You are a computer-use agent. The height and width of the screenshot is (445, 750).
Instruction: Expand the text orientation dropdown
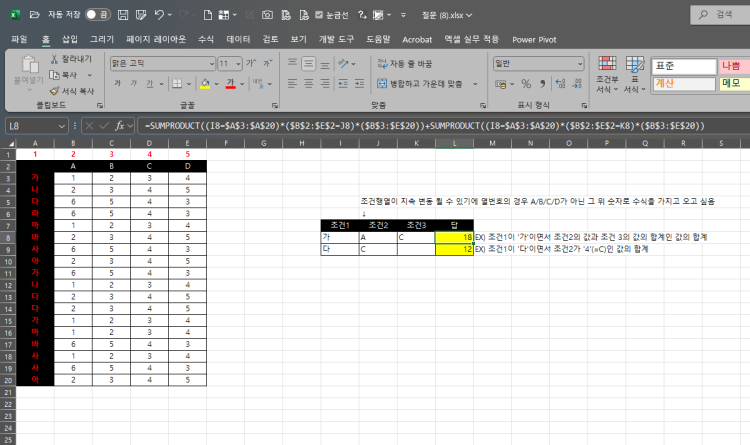(x=353, y=63)
